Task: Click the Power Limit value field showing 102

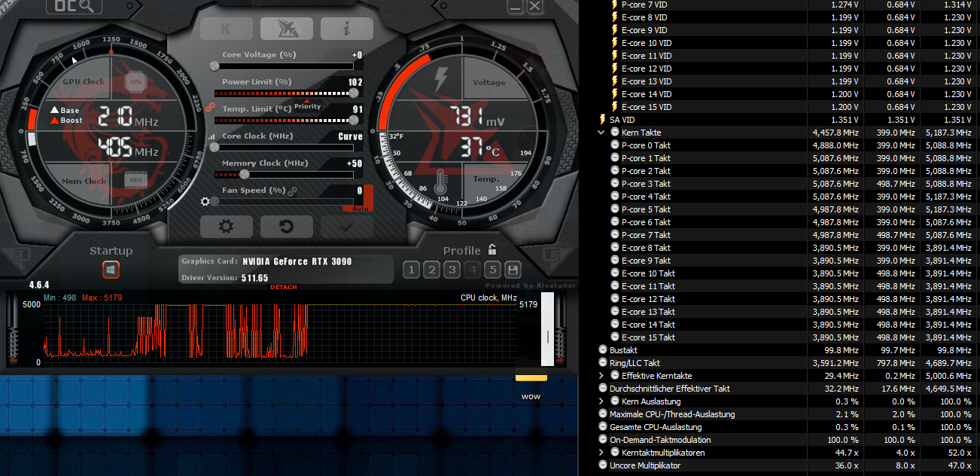Action: point(355,82)
